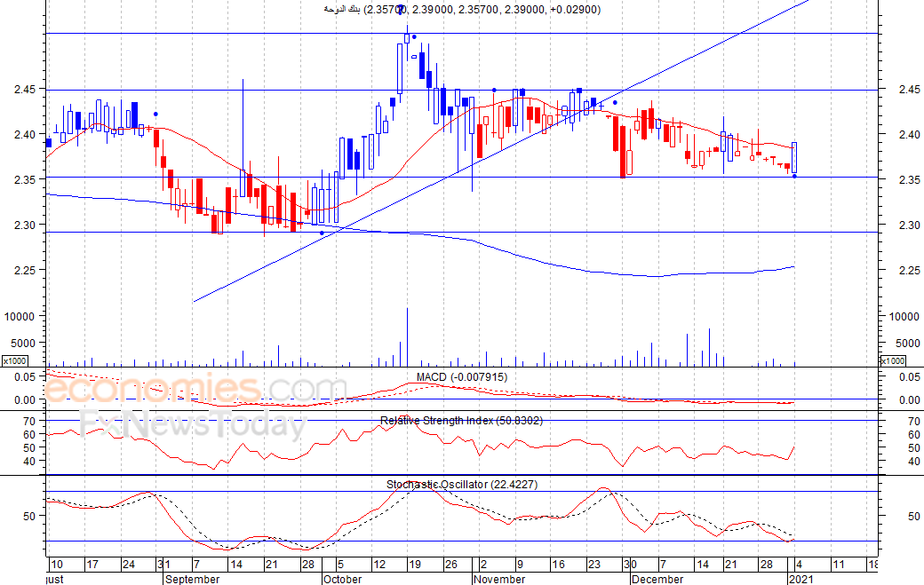Image resolution: width=924 pixels, height=585 pixels.
Task: Click the stochastic 50 label on right axis
Action: pos(913,516)
